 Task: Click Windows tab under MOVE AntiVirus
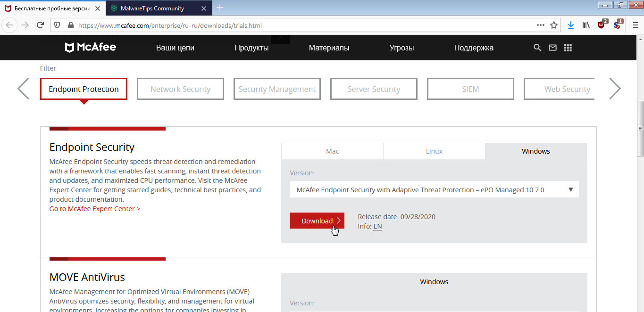[x=434, y=282]
